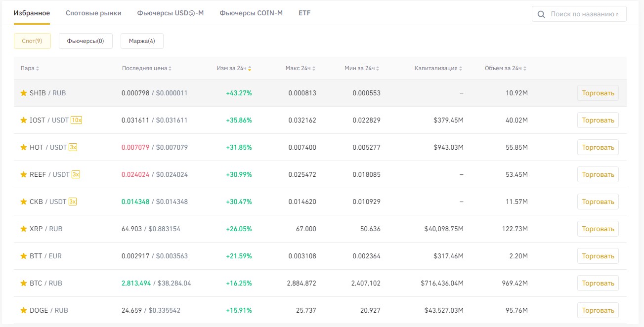Screen dimensions: 644x327
Task: Sort by Объем за 24ч column
Action: (506, 68)
